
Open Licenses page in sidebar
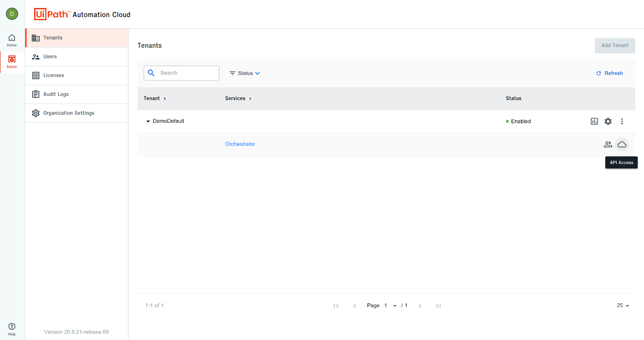(x=77, y=76)
